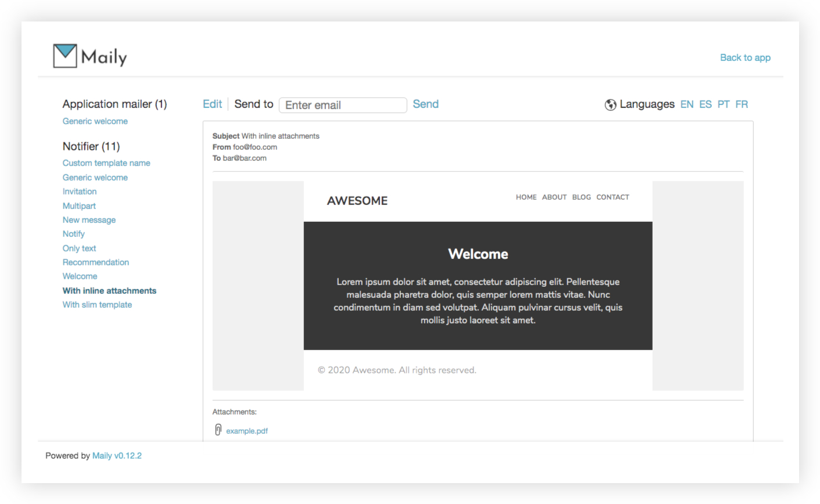Open the Custom template name email
820x504 pixels.
pyautogui.click(x=106, y=163)
